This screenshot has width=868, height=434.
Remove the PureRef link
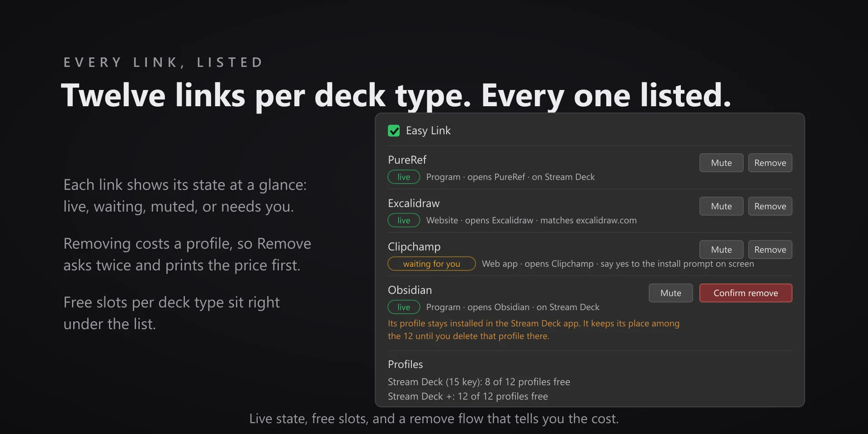770,163
